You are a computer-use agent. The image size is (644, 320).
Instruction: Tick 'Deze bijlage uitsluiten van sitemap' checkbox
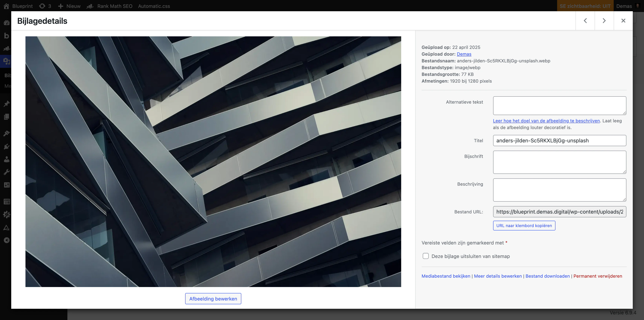tap(426, 256)
